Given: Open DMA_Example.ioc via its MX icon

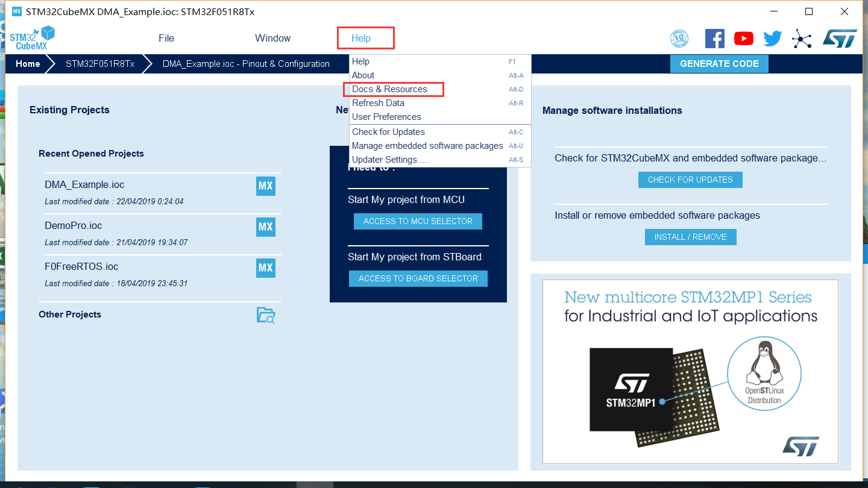Looking at the screenshot, I should point(265,186).
